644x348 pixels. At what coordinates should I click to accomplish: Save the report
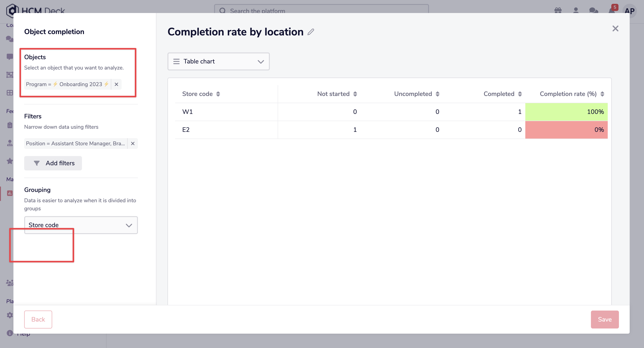605,320
